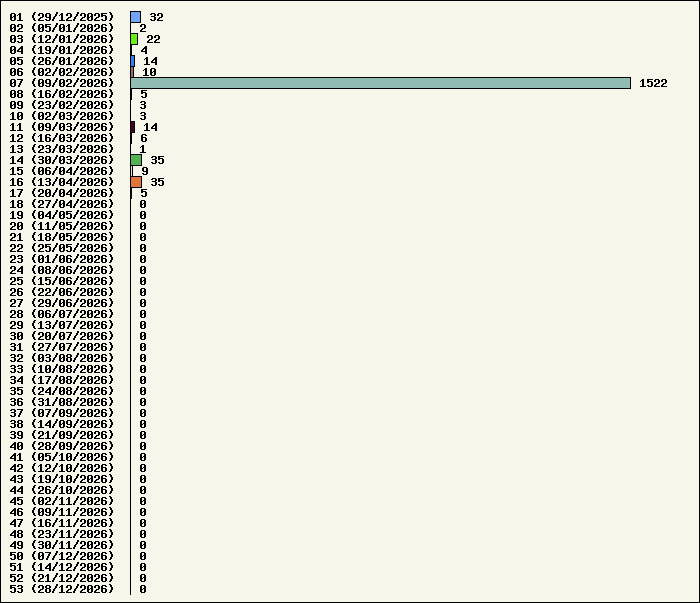Image resolution: width=700 pixels, height=603 pixels.
Task: Click the long teal bar for week 07
Action: [x=380, y=83]
